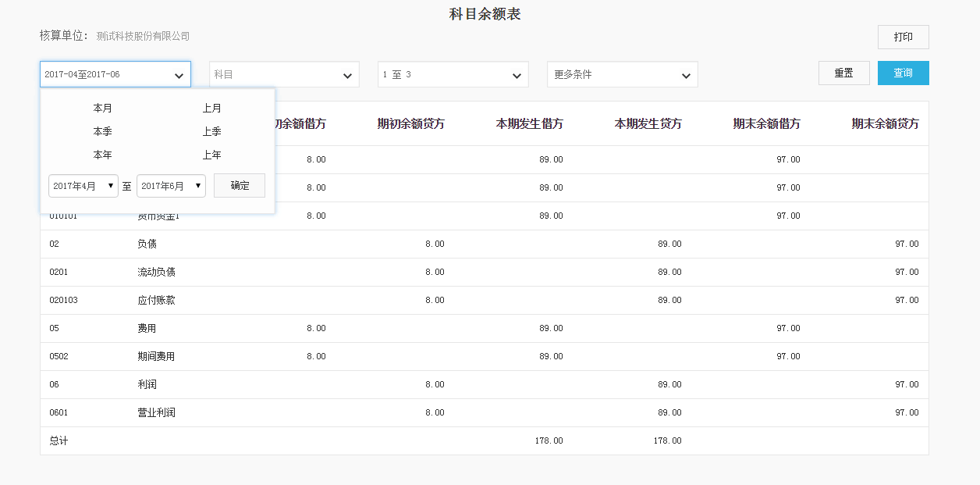Choose 上季 last quarter option

click(x=211, y=132)
